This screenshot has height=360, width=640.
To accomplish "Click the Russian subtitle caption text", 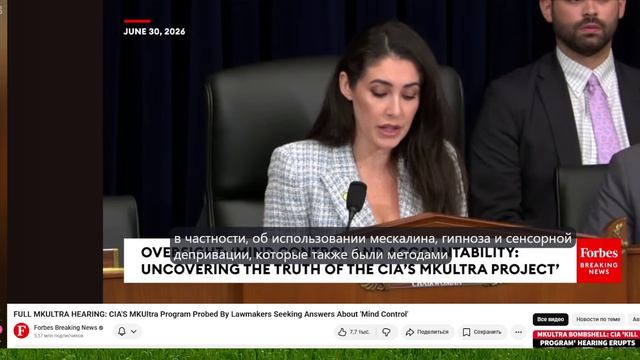I will pyautogui.click(x=372, y=247).
